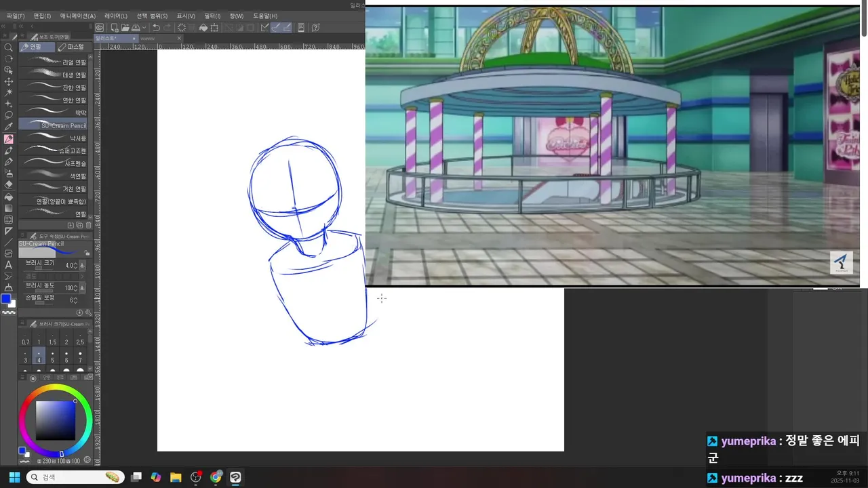Collapse left palette dock double arrow
Image resolution: width=868 pixels, height=488 pixels.
[x=3, y=26]
